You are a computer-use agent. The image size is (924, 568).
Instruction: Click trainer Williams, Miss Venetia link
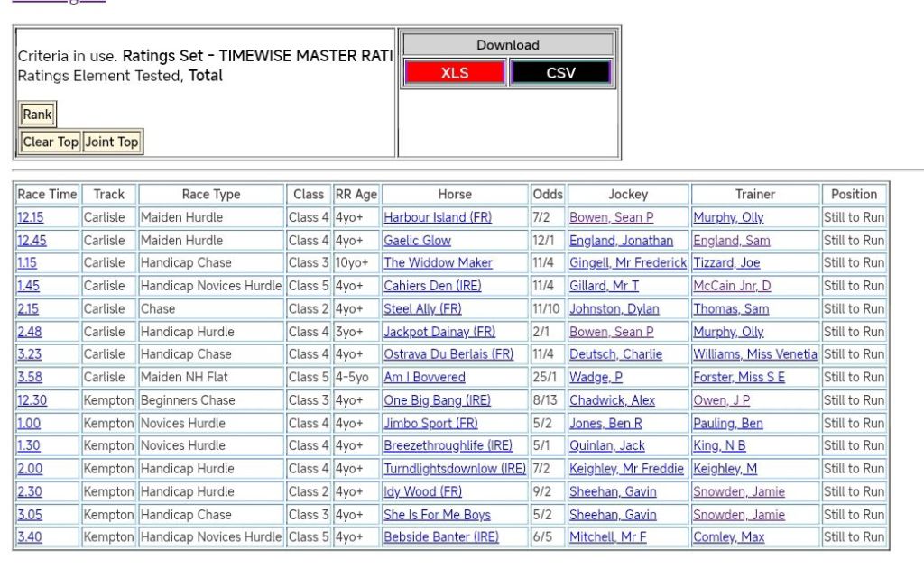tap(754, 354)
